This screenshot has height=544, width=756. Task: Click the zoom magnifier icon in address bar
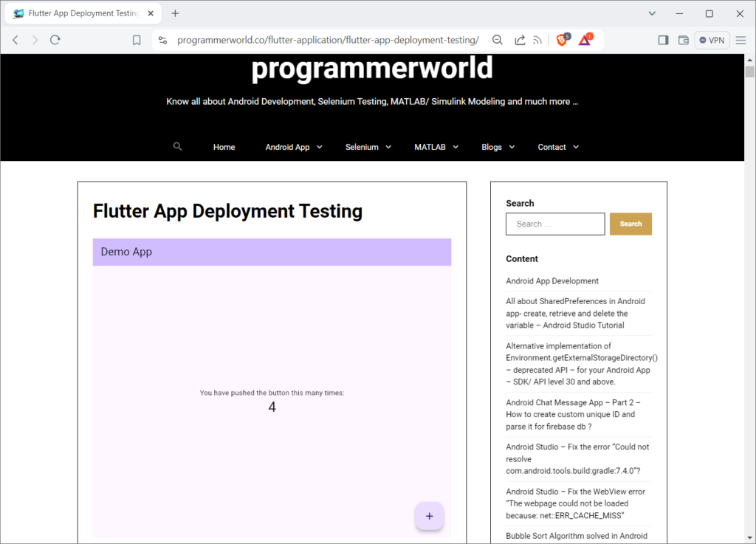[x=498, y=40]
